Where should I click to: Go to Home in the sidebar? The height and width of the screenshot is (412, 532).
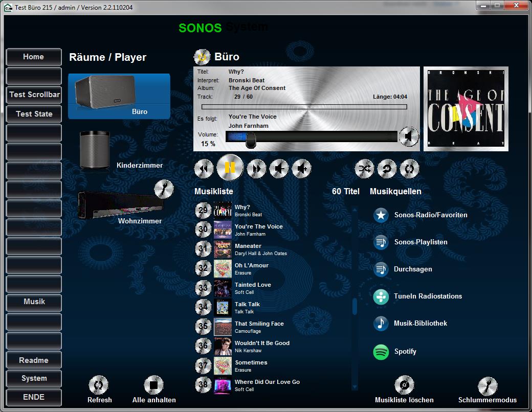click(x=34, y=57)
